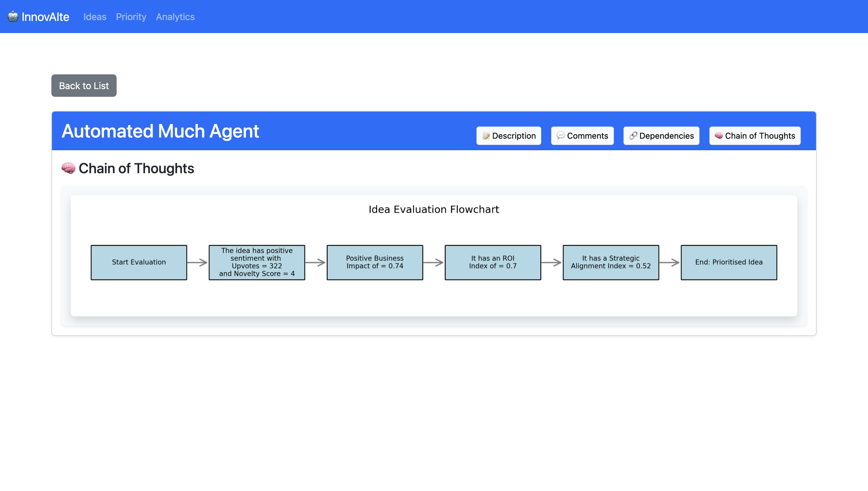Image resolution: width=868 pixels, height=491 pixels.
Task: Click the Strategic Alignment Index node
Action: click(611, 262)
